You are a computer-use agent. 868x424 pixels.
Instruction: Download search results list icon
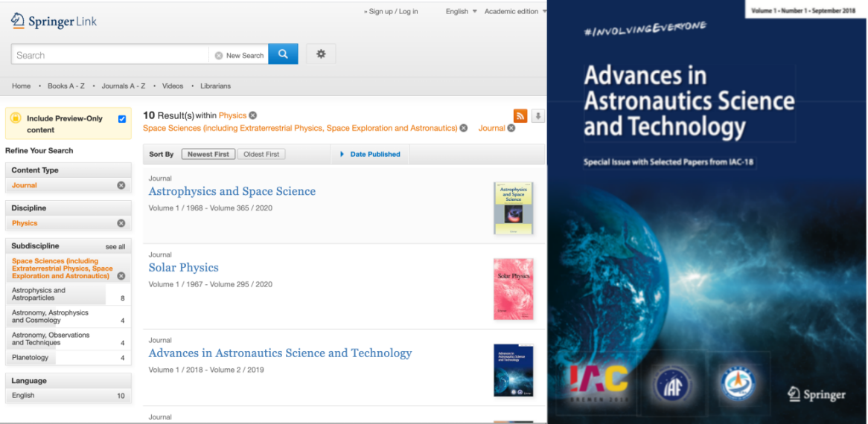tap(537, 115)
